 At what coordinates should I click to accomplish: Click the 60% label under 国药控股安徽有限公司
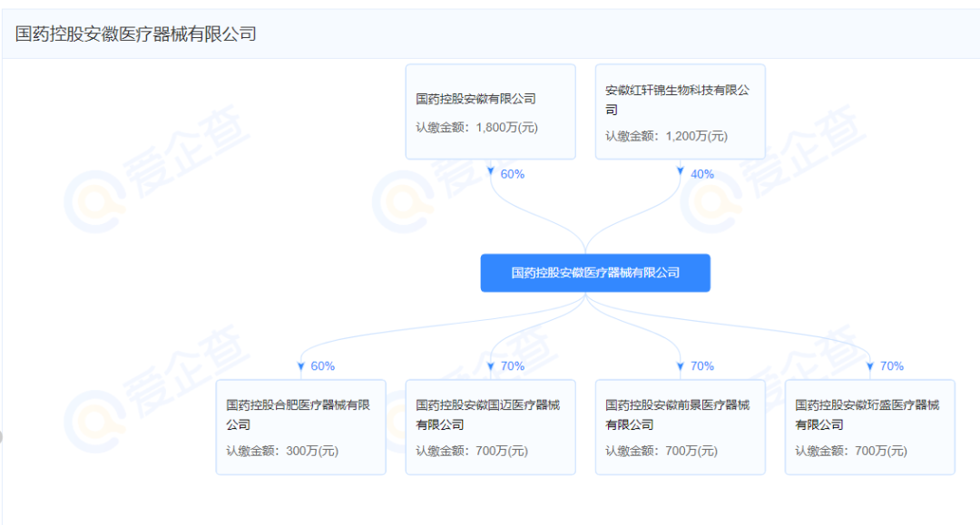point(513,174)
